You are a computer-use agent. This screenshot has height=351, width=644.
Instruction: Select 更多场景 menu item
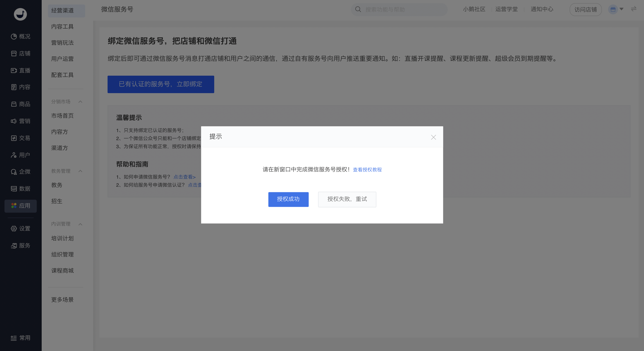coord(63,300)
